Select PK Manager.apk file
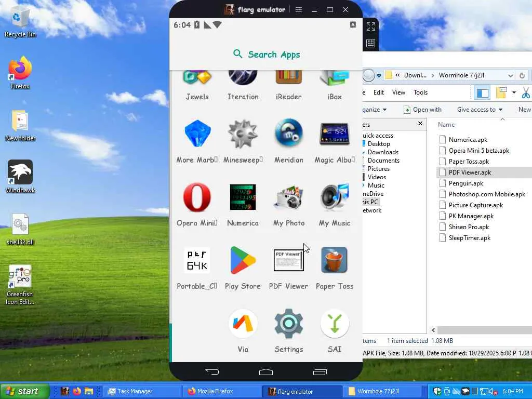This screenshot has height=399, width=532. pyautogui.click(x=471, y=216)
